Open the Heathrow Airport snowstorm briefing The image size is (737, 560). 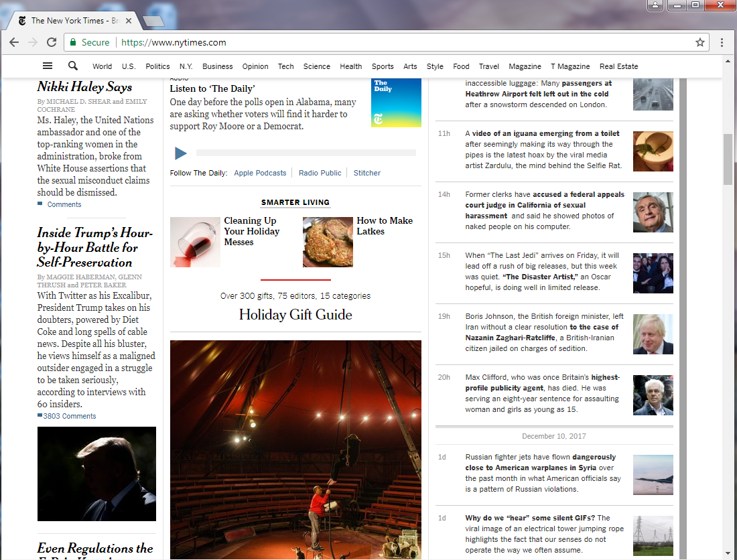[x=539, y=88]
